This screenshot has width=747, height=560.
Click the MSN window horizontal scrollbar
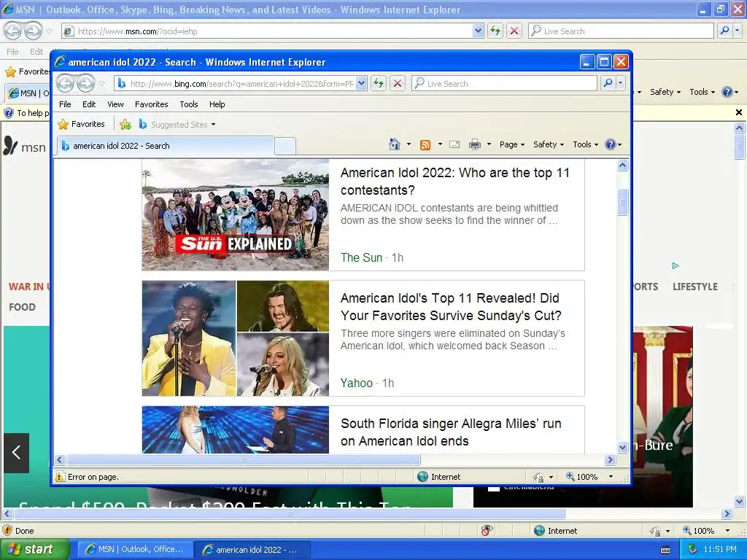pos(290,514)
